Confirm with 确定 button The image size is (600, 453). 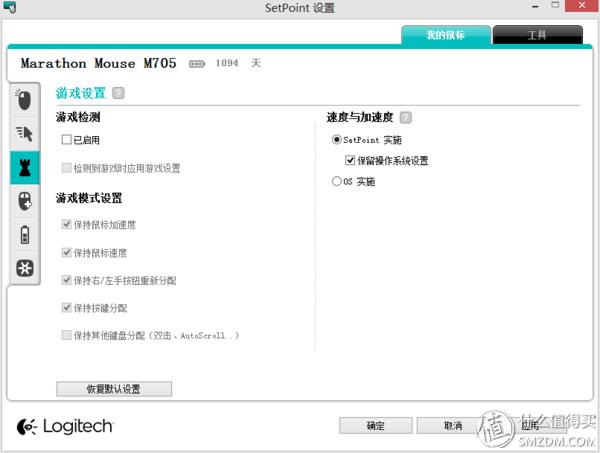pos(375,425)
